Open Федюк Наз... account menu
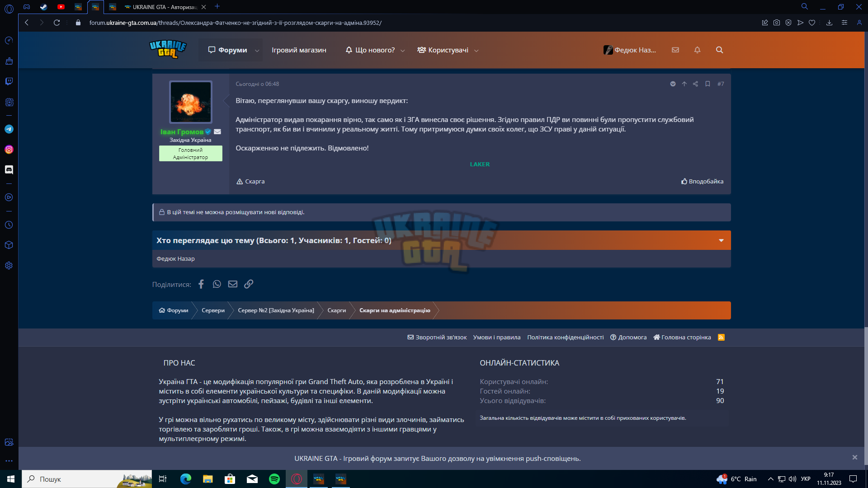 [x=630, y=50]
